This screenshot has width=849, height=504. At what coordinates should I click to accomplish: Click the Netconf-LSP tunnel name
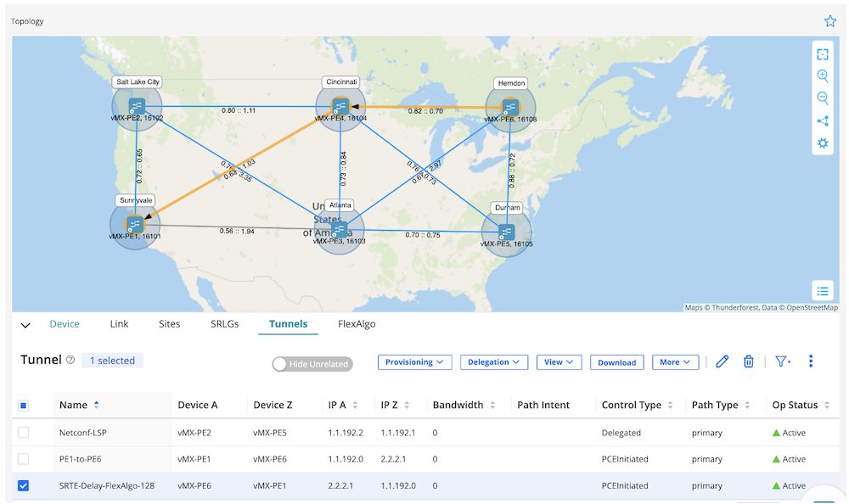click(83, 433)
